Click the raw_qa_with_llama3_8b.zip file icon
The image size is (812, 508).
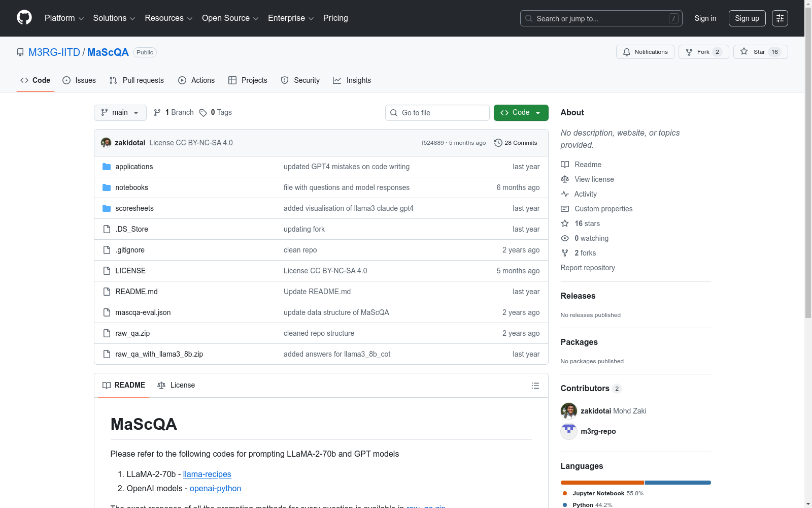[107, 354]
